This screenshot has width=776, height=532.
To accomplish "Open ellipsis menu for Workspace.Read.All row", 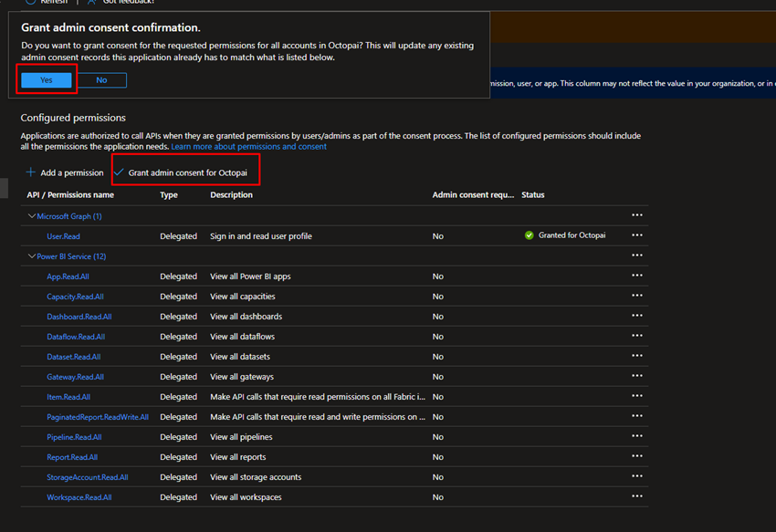I will point(636,496).
